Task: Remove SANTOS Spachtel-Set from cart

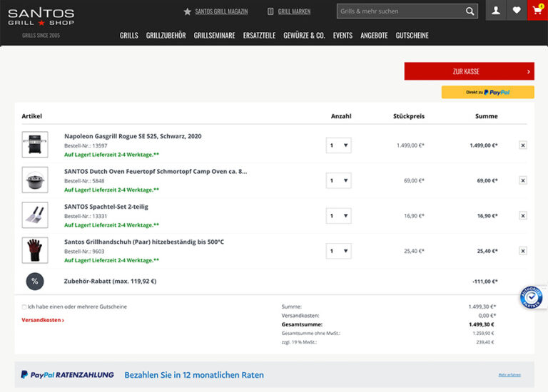Action: click(523, 216)
